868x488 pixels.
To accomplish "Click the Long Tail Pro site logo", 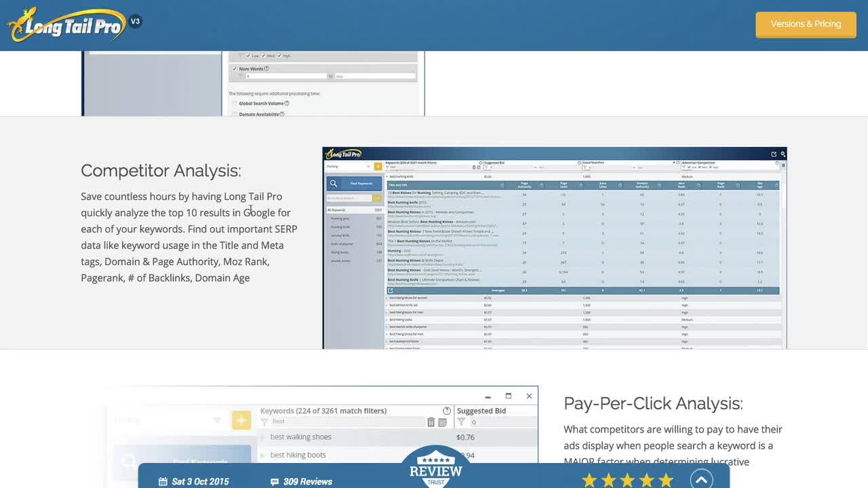I will pyautogui.click(x=66, y=25).
